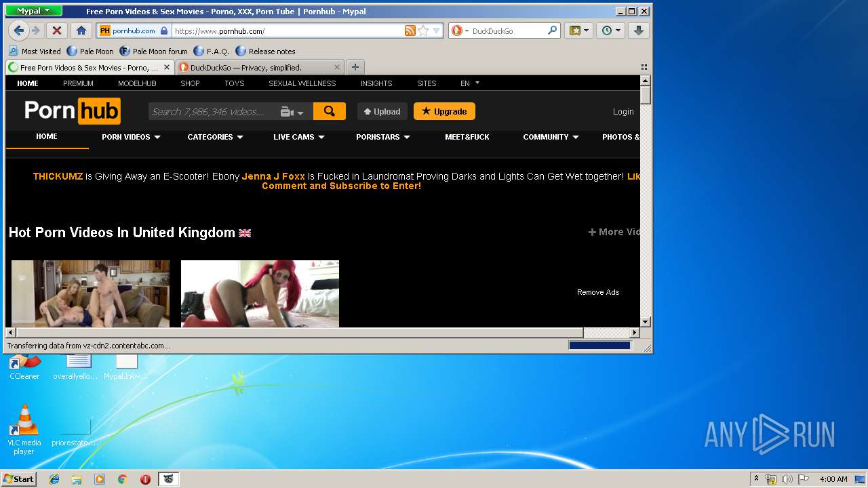Open the SHOP top menu item

coord(190,83)
